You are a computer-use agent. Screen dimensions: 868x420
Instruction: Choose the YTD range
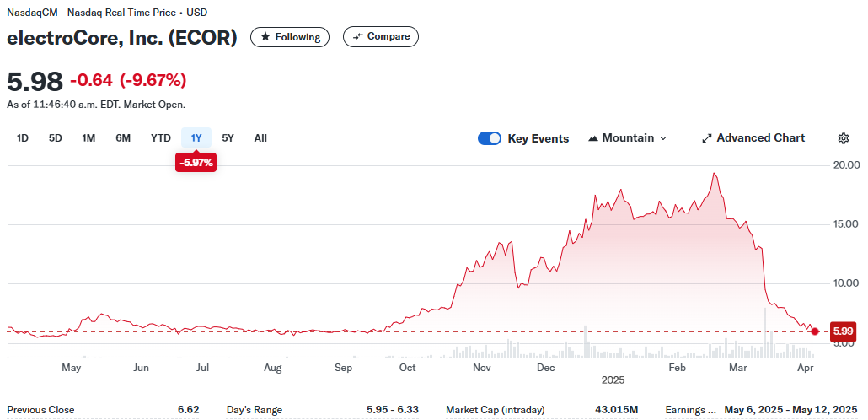[x=161, y=138]
